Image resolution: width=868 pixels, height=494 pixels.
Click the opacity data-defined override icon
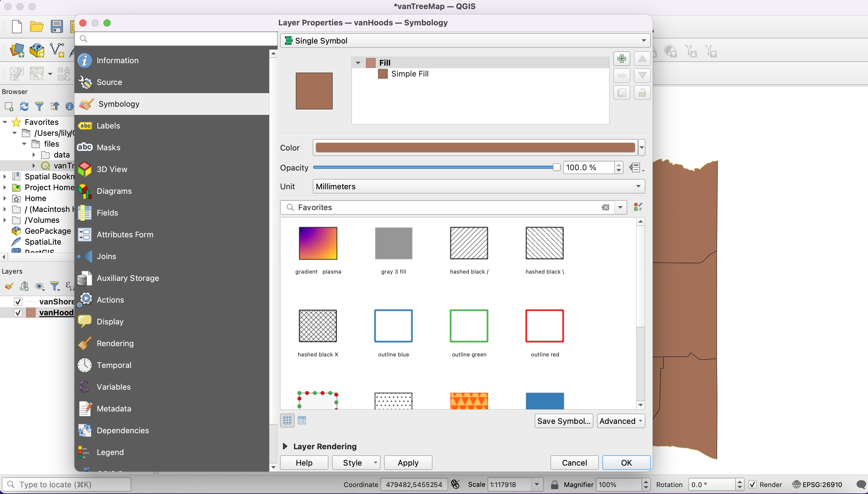pos(635,167)
